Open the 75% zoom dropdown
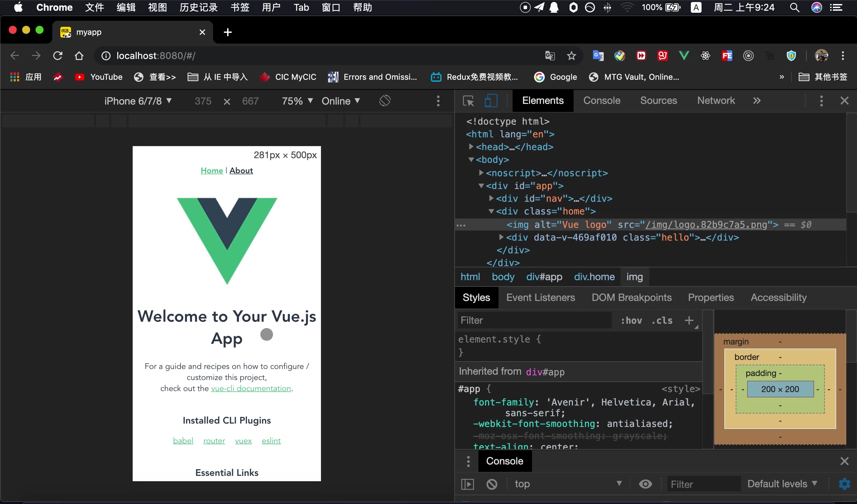 (x=297, y=101)
